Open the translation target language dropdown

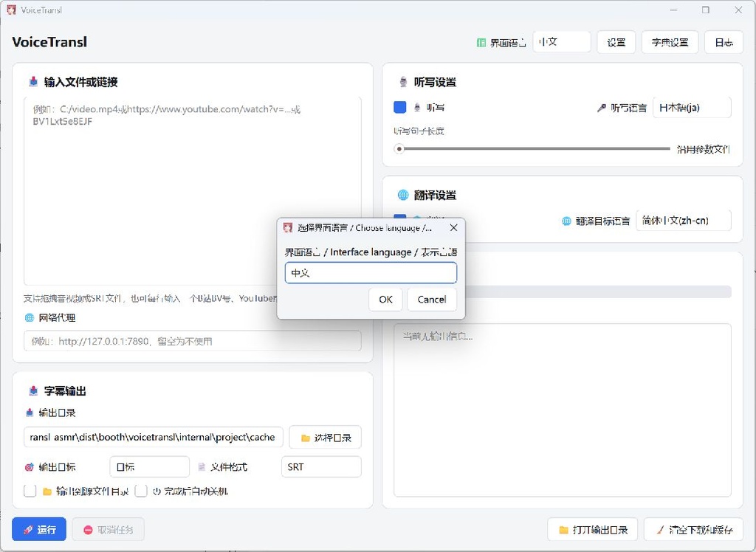pos(684,221)
